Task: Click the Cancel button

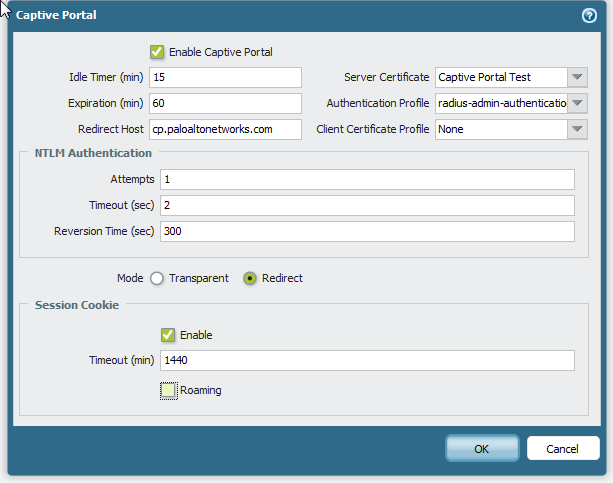Action: (x=563, y=448)
